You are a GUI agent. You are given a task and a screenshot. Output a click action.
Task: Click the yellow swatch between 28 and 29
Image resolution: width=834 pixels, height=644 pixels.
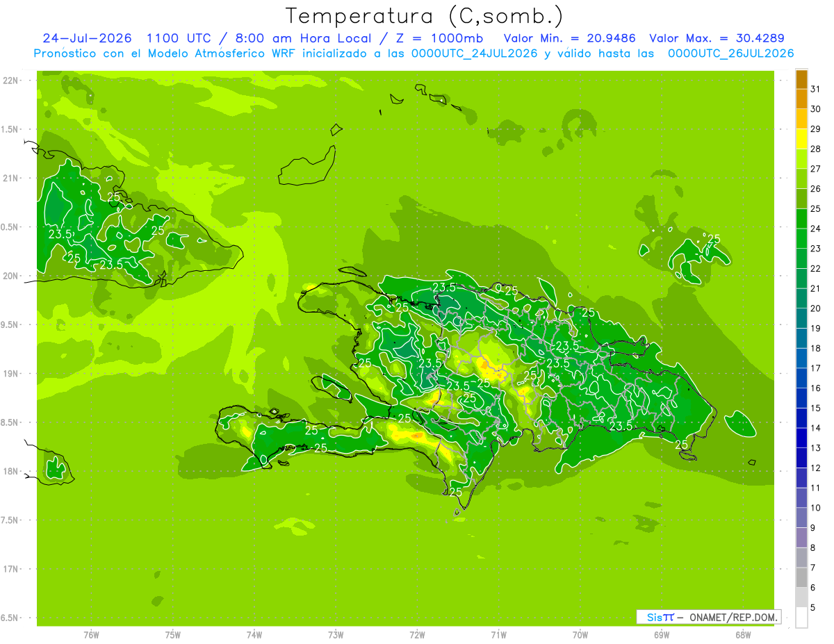coord(801,139)
